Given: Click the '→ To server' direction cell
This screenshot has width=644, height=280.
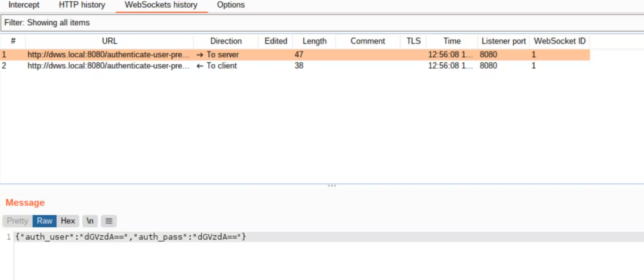Looking at the screenshot, I should click(x=218, y=55).
